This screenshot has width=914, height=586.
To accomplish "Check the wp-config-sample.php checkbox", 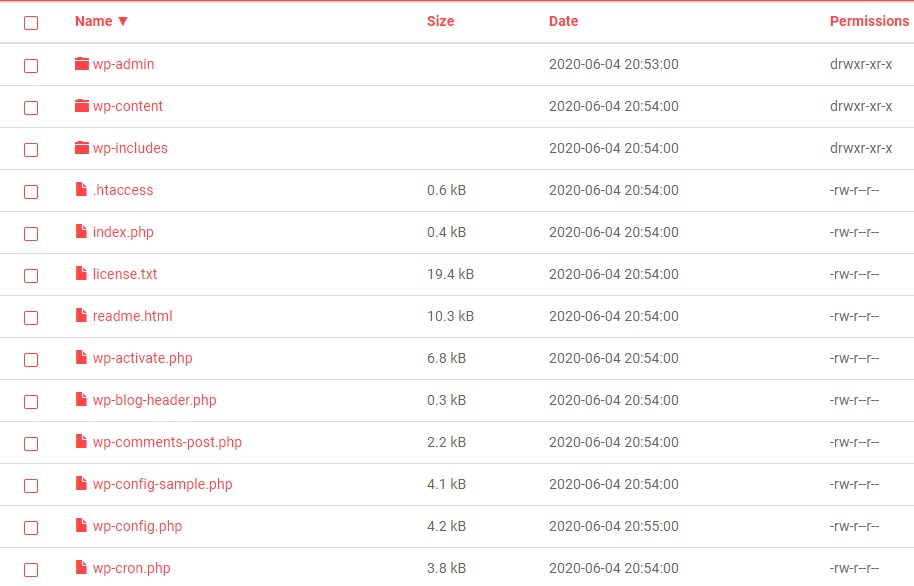I will tap(31, 486).
